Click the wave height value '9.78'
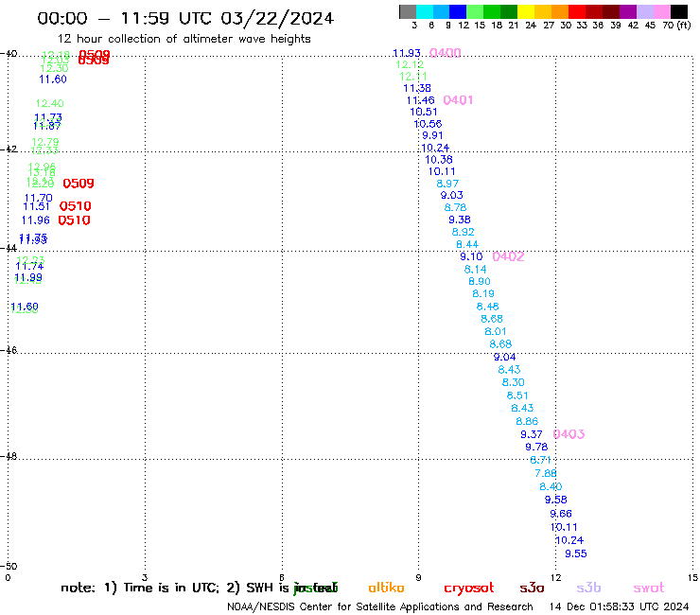The image size is (700, 615). pyautogui.click(x=536, y=448)
